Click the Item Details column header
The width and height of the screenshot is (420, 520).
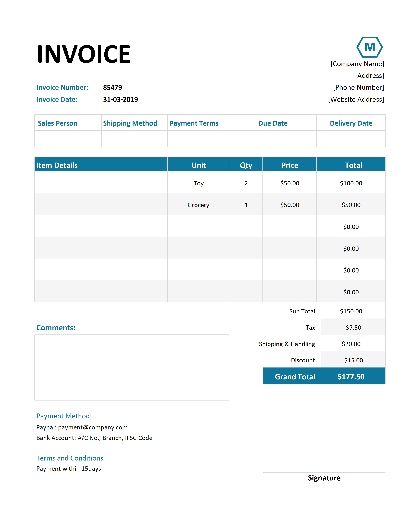point(101,164)
